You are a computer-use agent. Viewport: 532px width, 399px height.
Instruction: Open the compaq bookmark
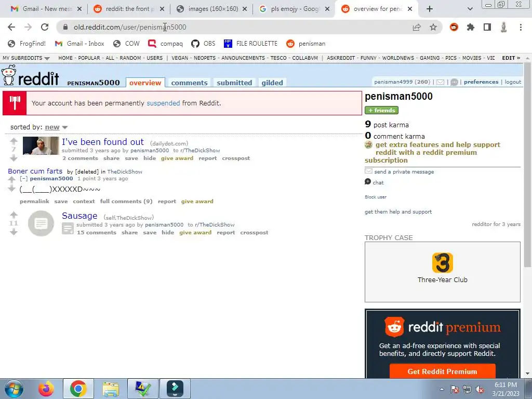tap(165, 44)
